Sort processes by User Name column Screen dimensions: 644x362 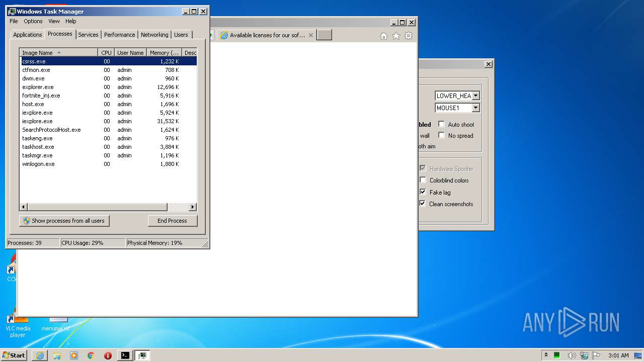(x=130, y=52)
